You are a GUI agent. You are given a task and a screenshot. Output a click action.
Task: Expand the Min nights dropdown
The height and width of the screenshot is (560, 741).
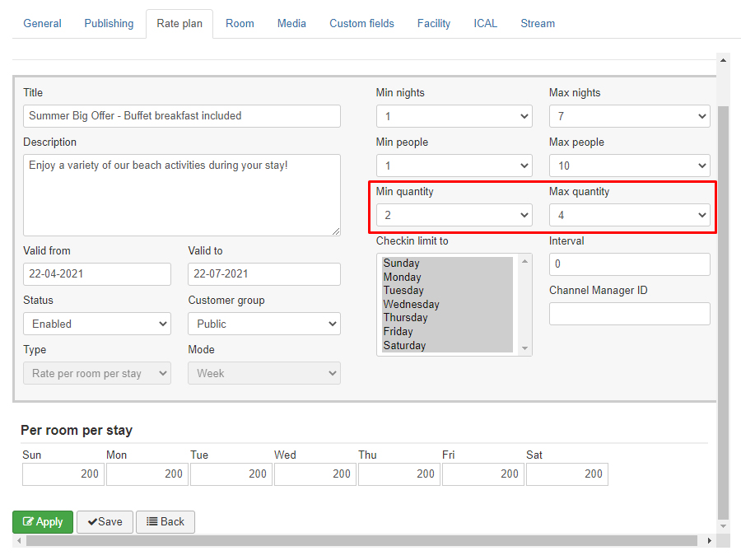click(454, 116)
